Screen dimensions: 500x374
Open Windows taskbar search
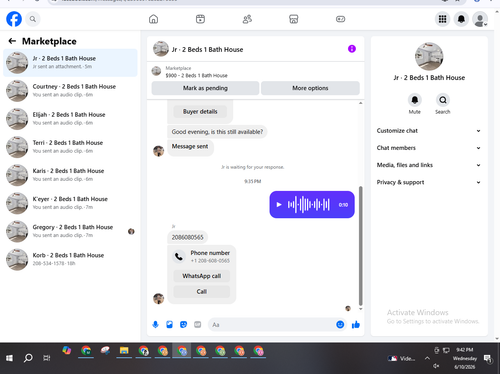click(x=28, y=358)
